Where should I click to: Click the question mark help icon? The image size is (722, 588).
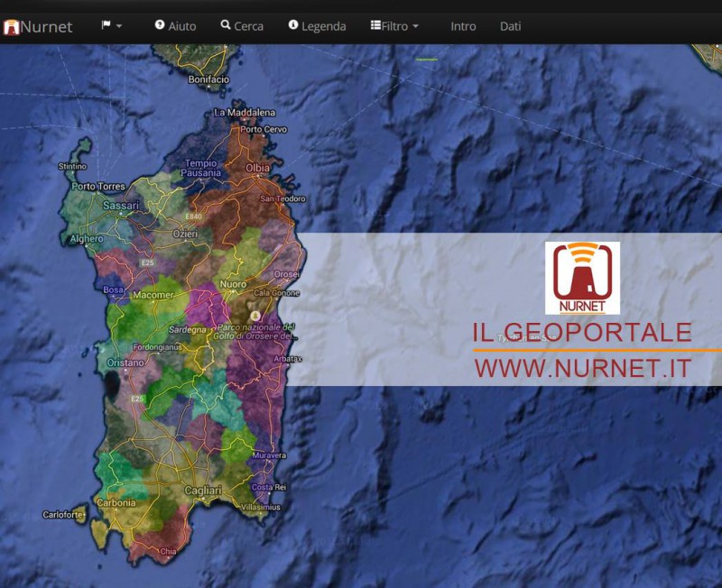click(x=160, y=25)
